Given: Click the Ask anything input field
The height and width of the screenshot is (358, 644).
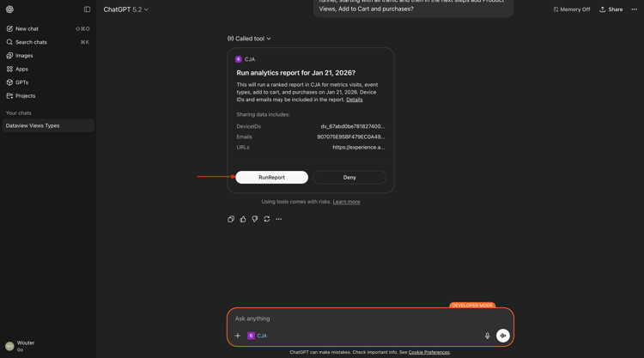Looking at the screenshot, I should pos(369,319).
